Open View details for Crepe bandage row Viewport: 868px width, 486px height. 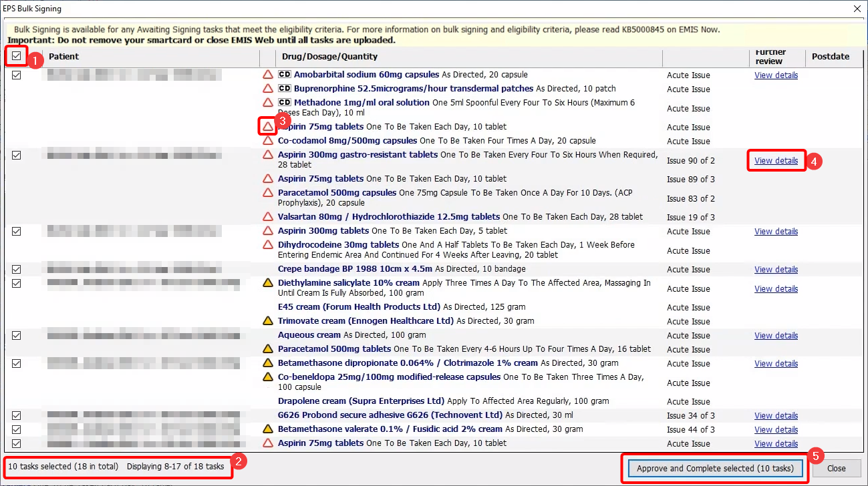click(x=776, y=270)
